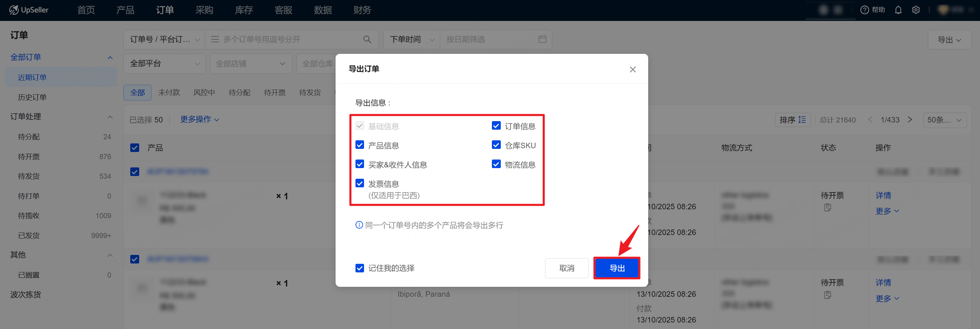
Task: Click the next page arrow
Action: (910, 120)
